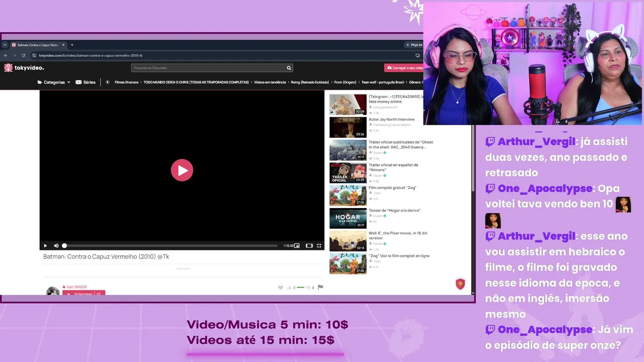Open Vídeos em tendência

click(x=270, y=82)
